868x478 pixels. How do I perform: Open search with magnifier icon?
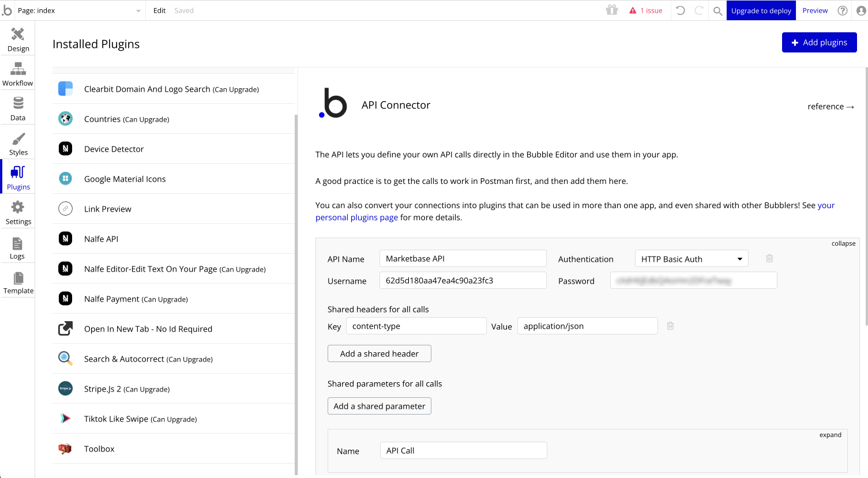[717, 10]
